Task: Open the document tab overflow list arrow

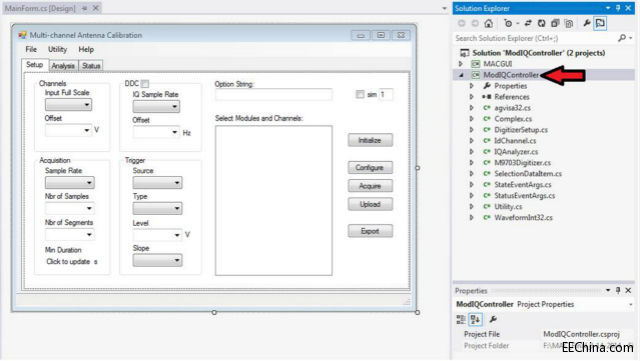Action: coord(444,8)
